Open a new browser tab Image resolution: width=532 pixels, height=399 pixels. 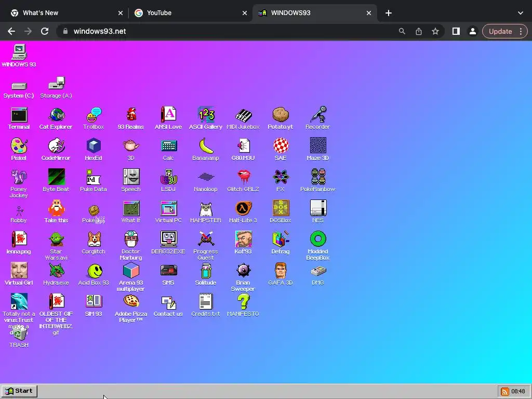[x=389, y=13]
